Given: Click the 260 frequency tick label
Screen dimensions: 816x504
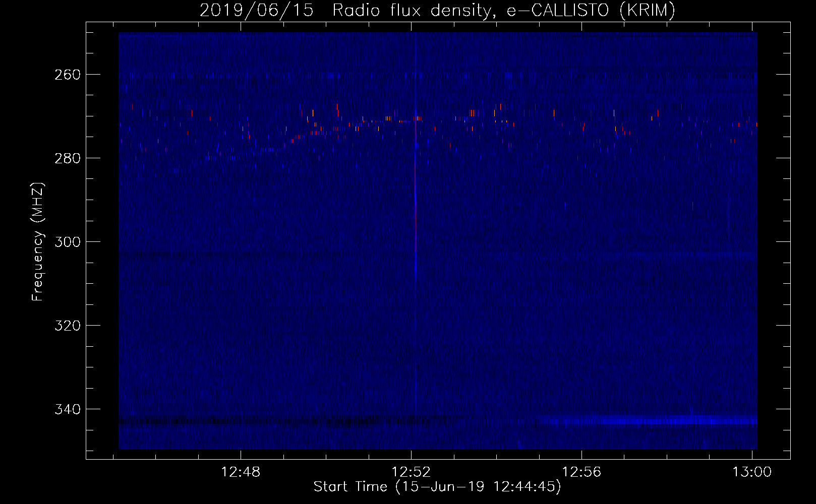Looking at the screenshot, I should 67,75.
